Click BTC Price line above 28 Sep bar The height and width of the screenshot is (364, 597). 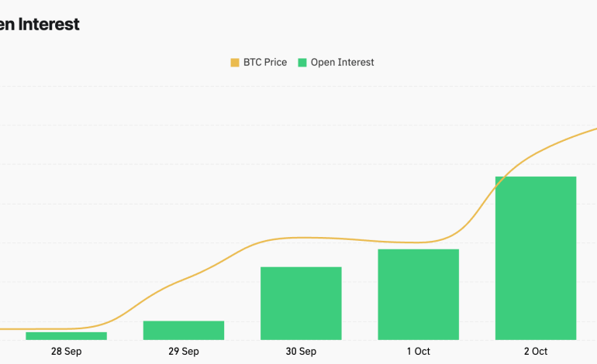click(66, 328)
